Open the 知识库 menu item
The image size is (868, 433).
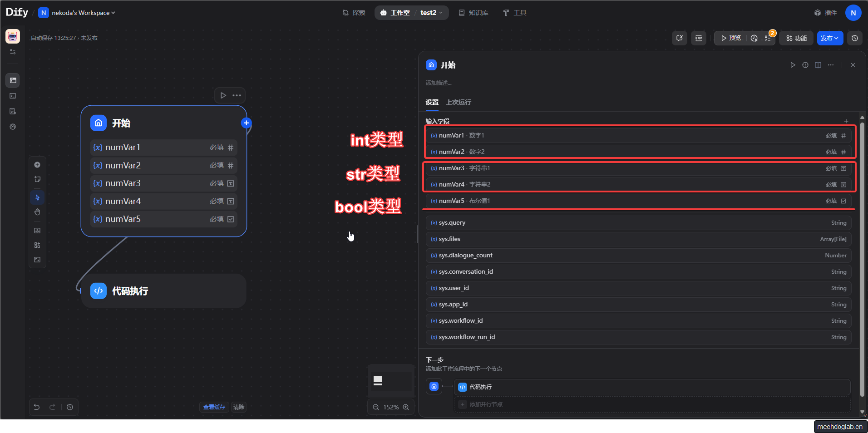coord(473,13)
